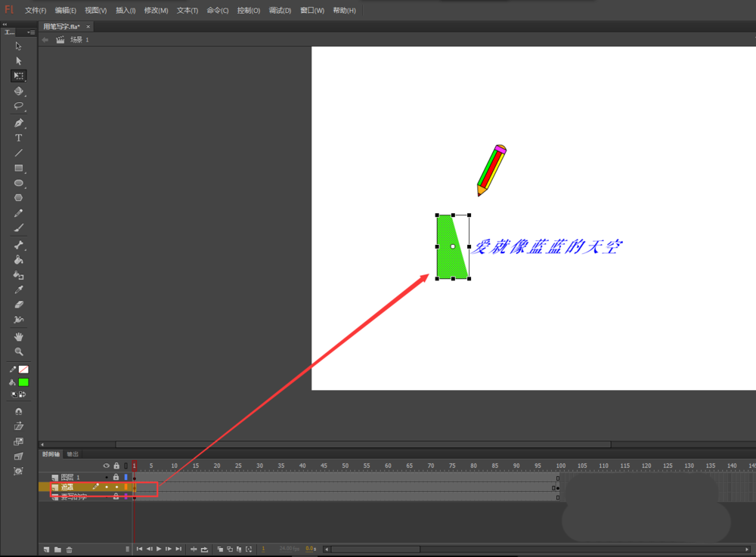Select the Eyedropper tool
This screenshot has height=557, width=756.
point(18,289)
